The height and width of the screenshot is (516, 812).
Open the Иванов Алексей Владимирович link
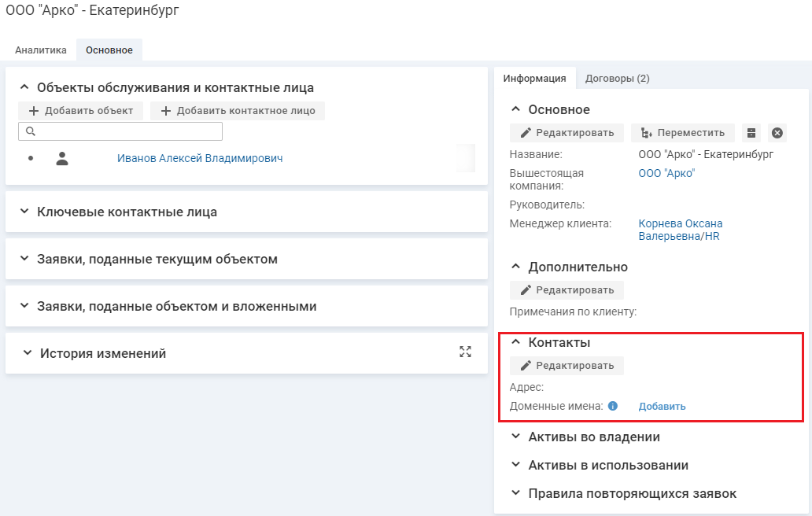200,158
